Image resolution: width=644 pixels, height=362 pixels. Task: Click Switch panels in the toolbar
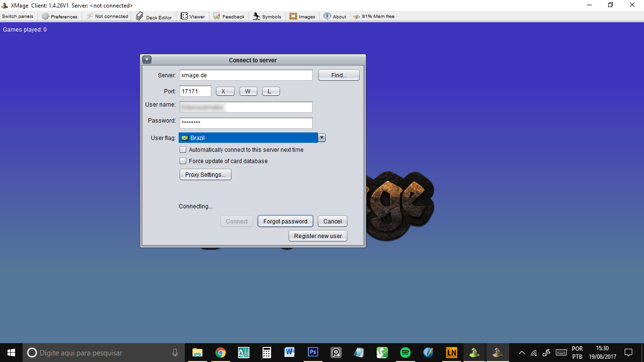point(17,16)
